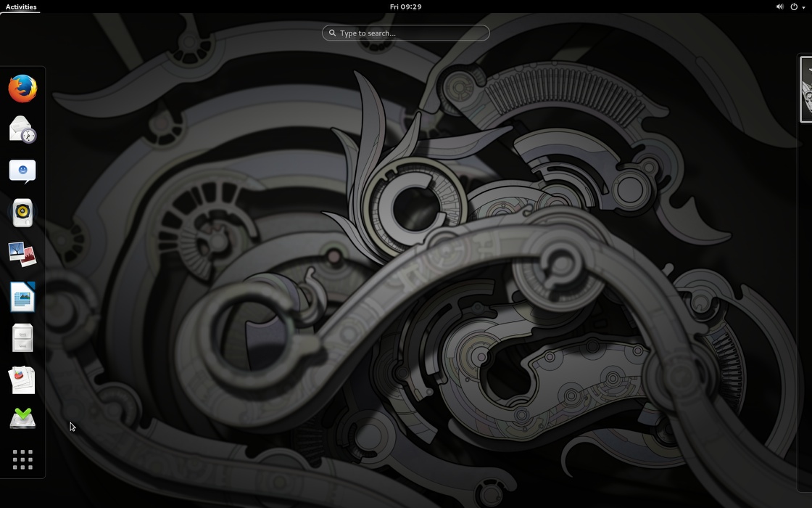Screen dimensions: 812x508
Task: Open the Empathy chat application
Action: coord(22,171)
